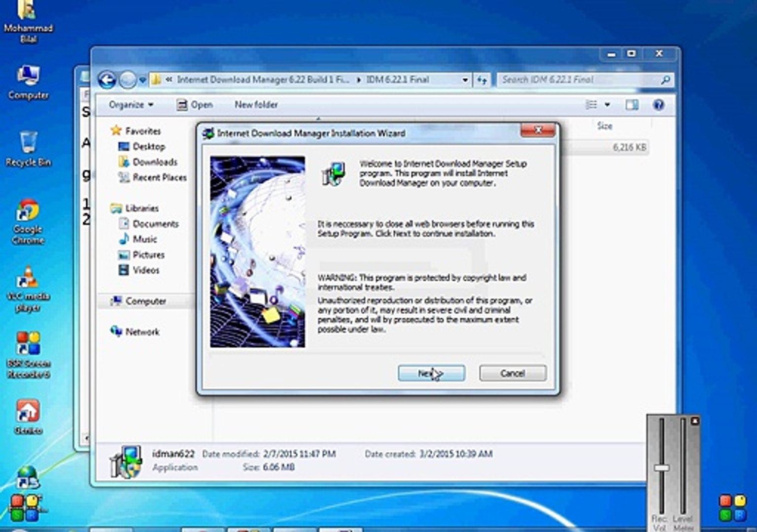The width and height of the screenshot is (757, 532).
Task: Launch VLC media player desktop shortcut
Action: pos(28,289)
